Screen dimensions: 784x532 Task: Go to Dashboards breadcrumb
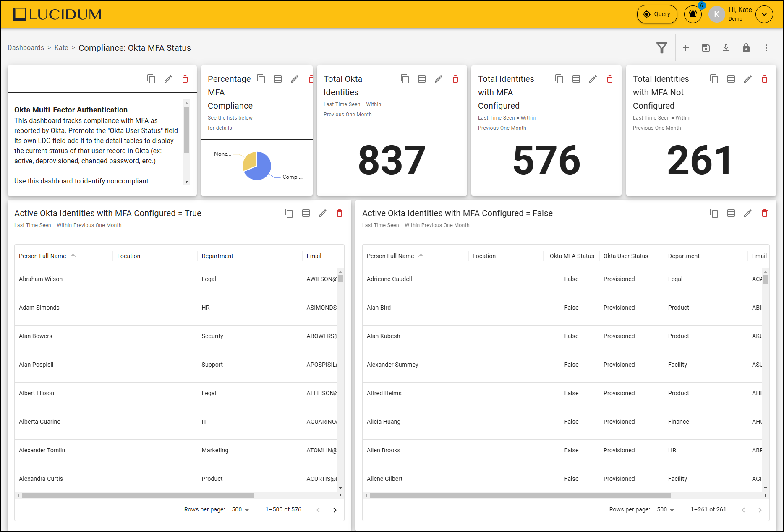[x=26, y=48]
